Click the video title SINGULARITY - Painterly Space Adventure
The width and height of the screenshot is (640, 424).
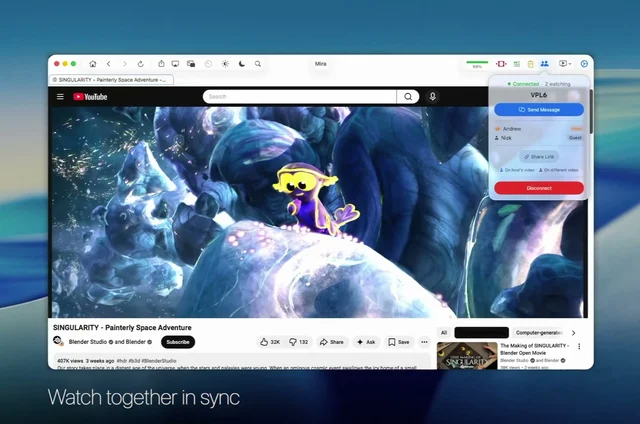coord(122,328)
